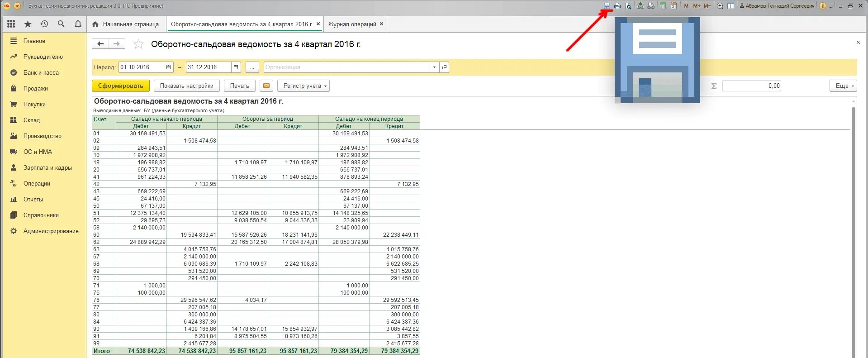
Task: Click Показать настройки button
Action: [186, 86]
